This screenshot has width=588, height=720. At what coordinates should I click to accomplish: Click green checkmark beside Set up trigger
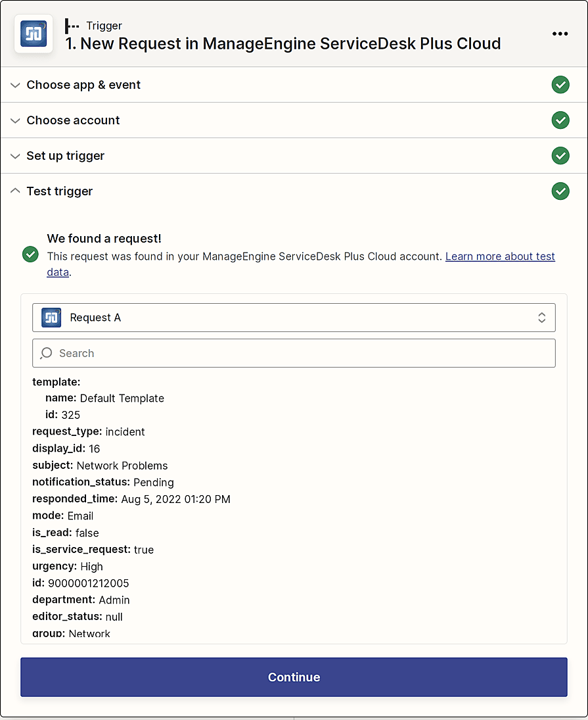click(560, 156)
